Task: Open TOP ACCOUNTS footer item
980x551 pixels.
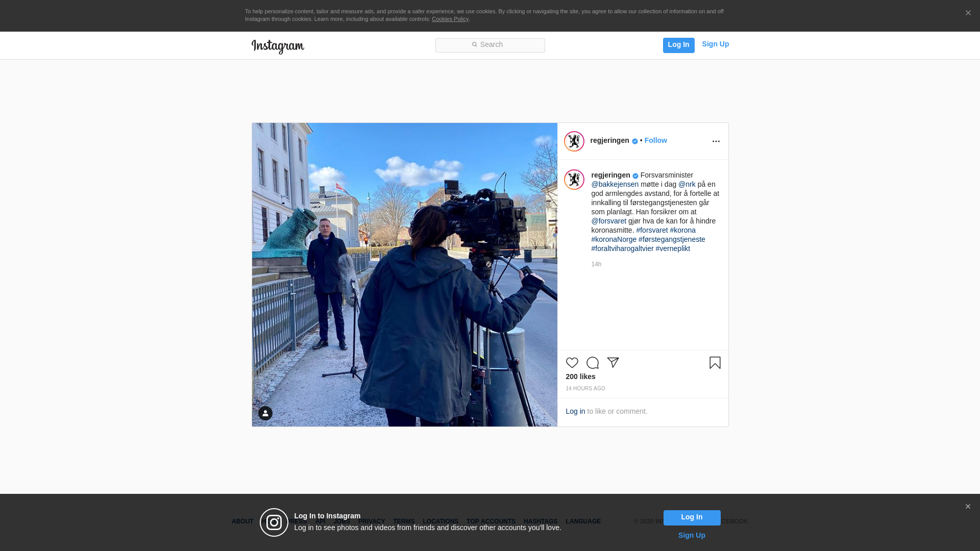Action: tap(491, 521)
